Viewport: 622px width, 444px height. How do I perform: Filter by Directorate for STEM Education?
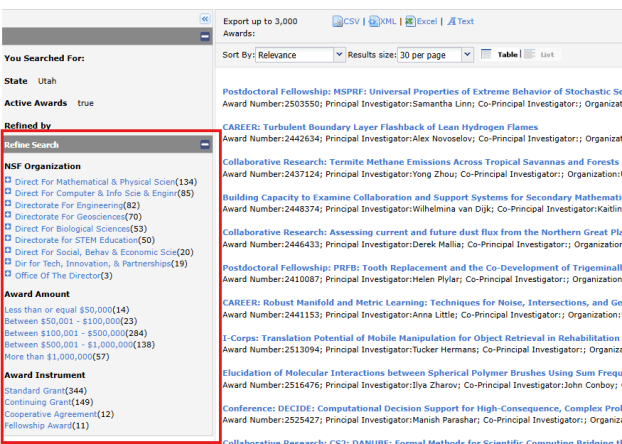tap(77, 240)
